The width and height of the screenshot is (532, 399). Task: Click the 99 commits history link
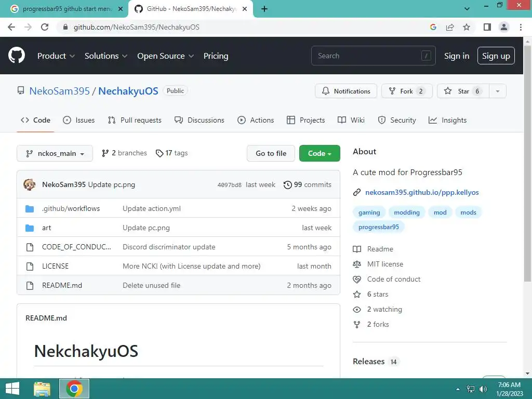pyautogui.click(x=308, y=184)
